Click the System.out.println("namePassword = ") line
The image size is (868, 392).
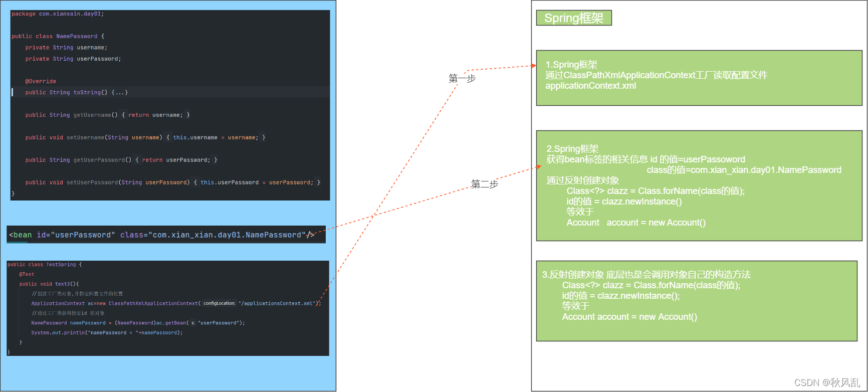(x=107, y=333)
